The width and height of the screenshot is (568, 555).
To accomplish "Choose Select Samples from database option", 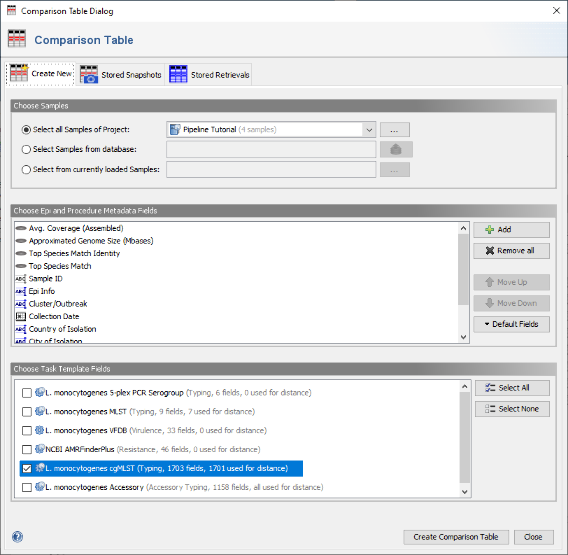I will tap(26, 149).
